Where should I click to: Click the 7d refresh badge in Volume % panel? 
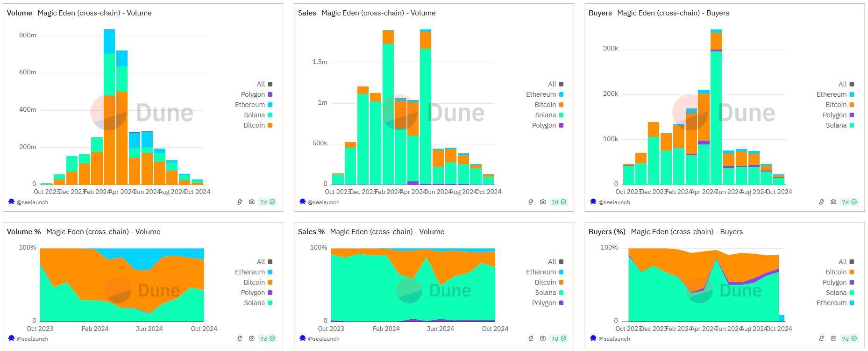pyautogui.click(x=268, y=338)
